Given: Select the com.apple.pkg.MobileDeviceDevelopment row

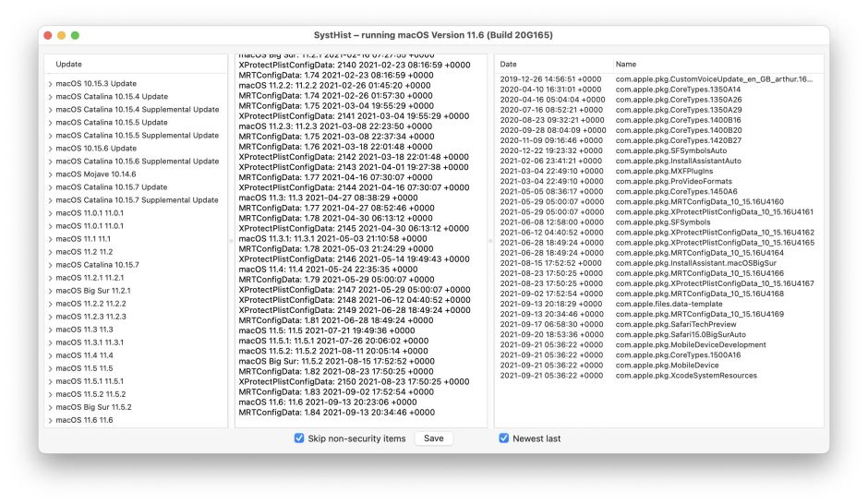Looking at the screenshot, I should point(657,344).
